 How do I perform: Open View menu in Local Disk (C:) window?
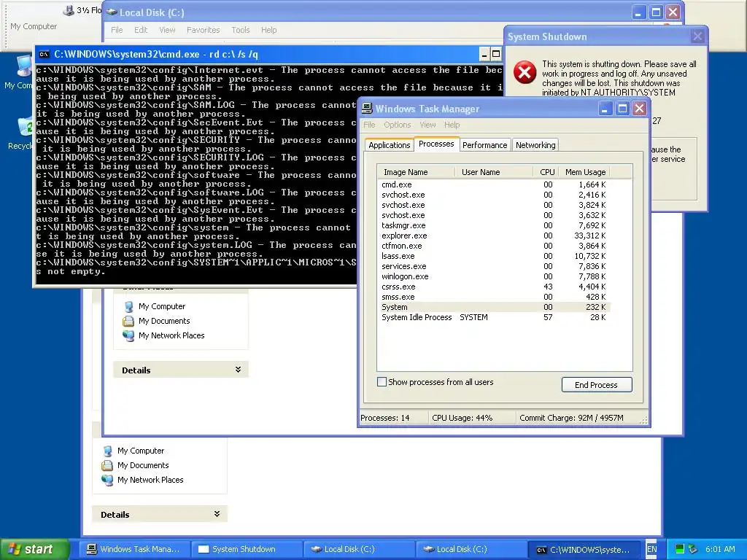click(167, 30)
